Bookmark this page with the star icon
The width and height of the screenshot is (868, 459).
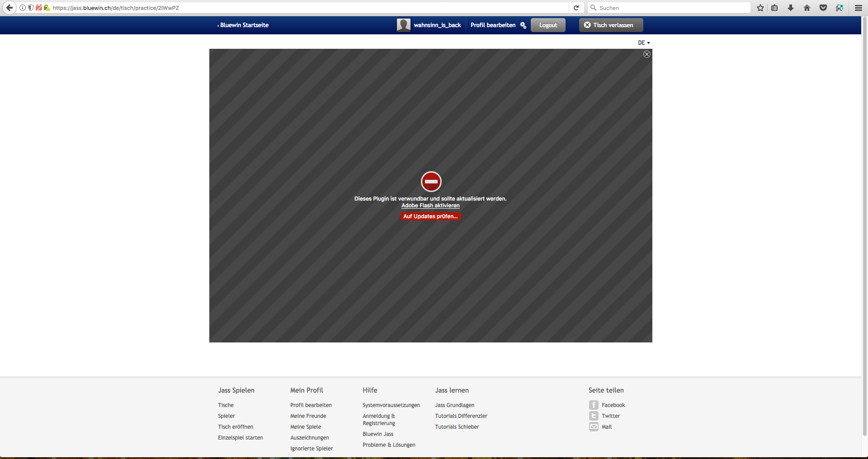760,8
